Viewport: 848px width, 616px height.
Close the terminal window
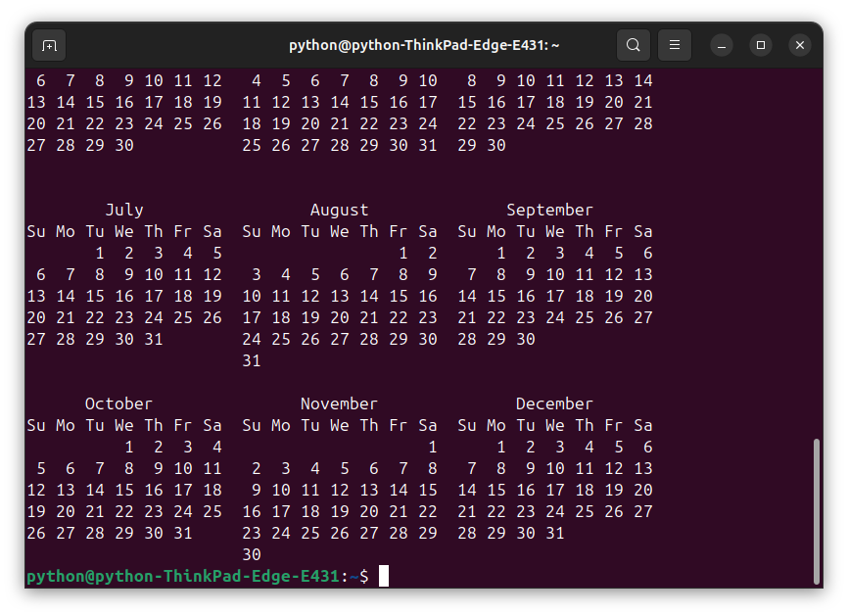[800, 45]
